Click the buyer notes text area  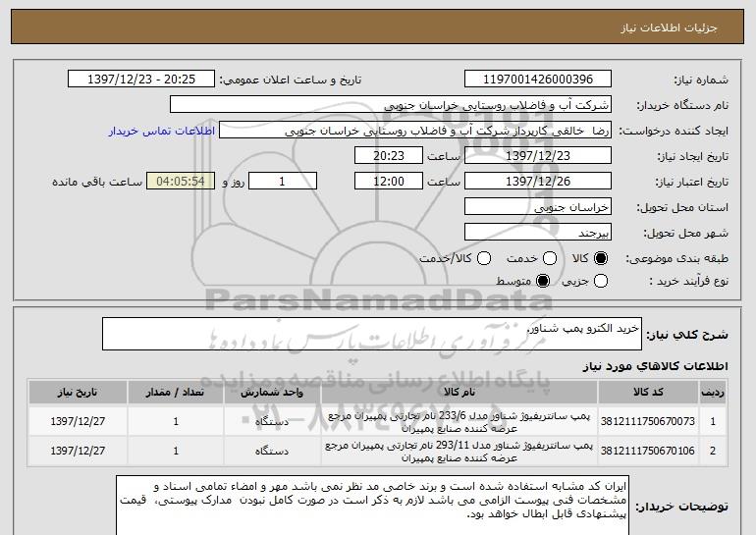point(372,506)
